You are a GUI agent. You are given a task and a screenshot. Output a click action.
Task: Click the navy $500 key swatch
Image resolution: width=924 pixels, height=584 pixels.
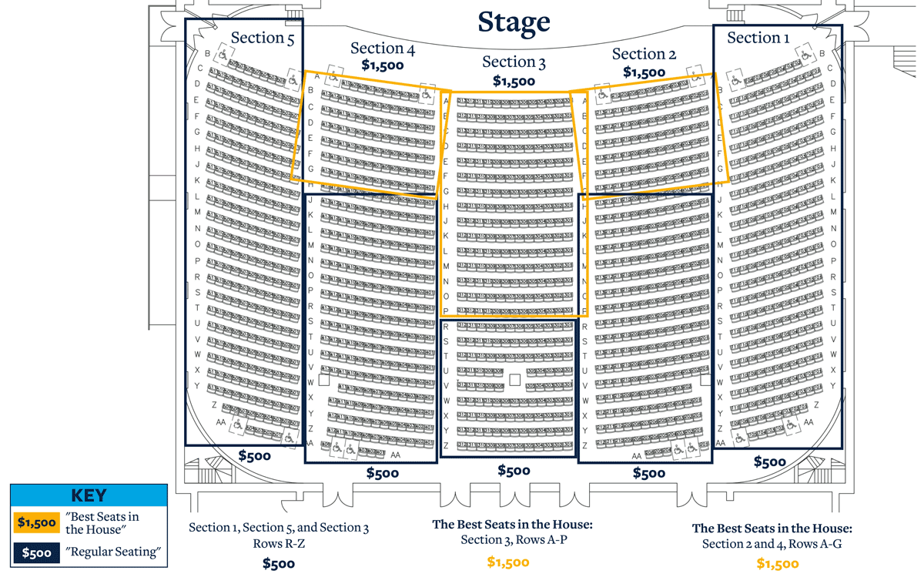coord(36,552)
